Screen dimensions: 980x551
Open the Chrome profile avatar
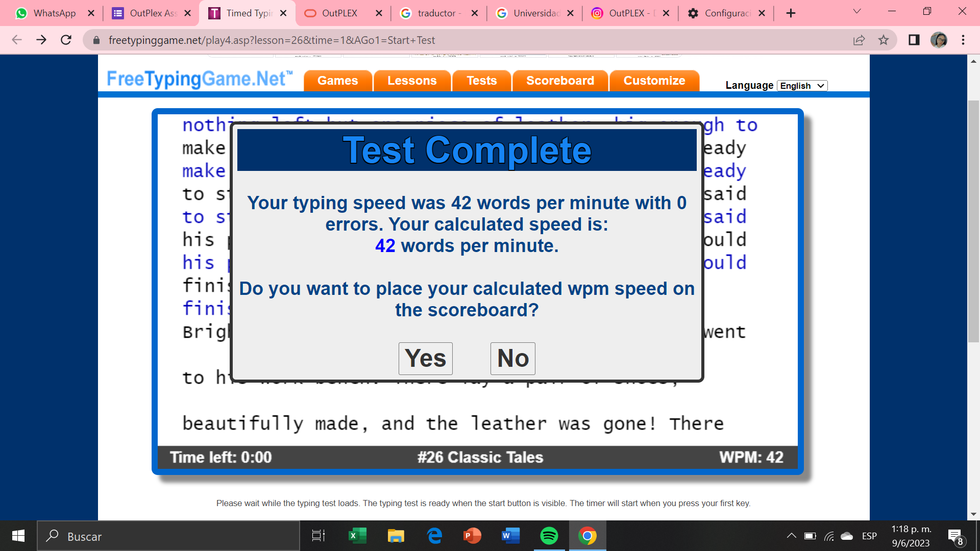(x=939, y=40)
